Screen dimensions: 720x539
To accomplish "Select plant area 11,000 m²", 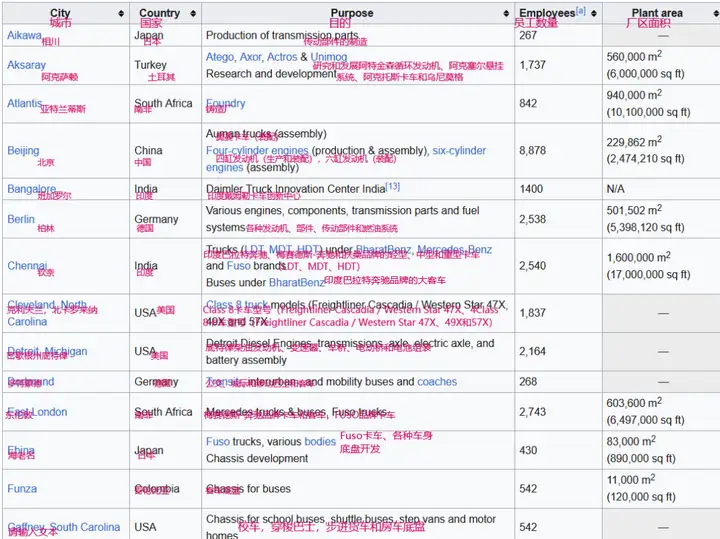I will [x=631, y=480].
